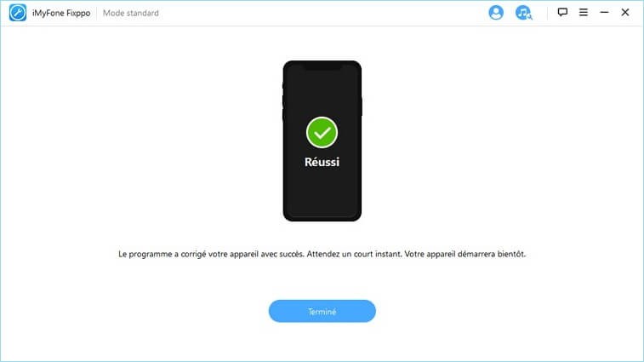The width and height of the screenshot is (644, 362).
Task: Click the Mode standard label
Action: pos(131,13)
